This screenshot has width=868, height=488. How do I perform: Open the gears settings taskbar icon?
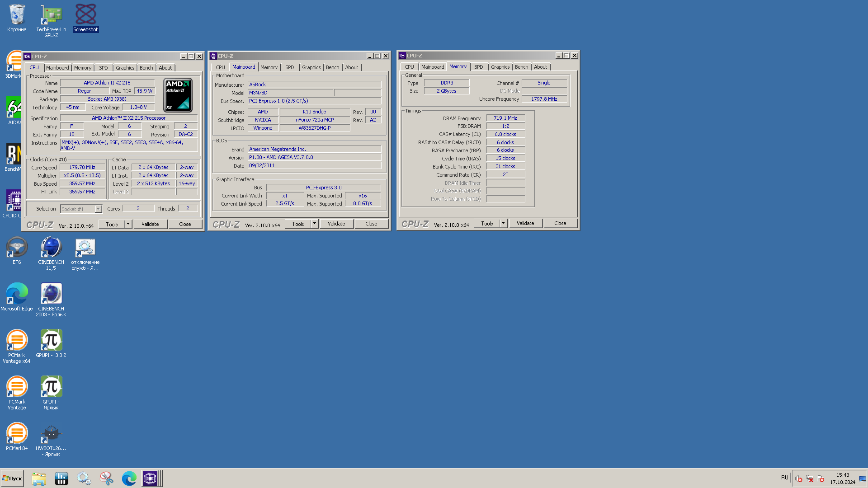[x=84, y=478]
